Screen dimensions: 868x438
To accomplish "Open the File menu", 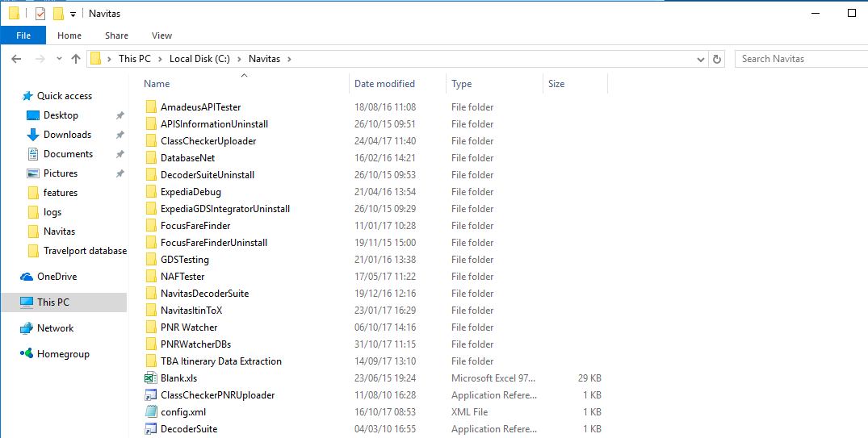I will (23, 35).
